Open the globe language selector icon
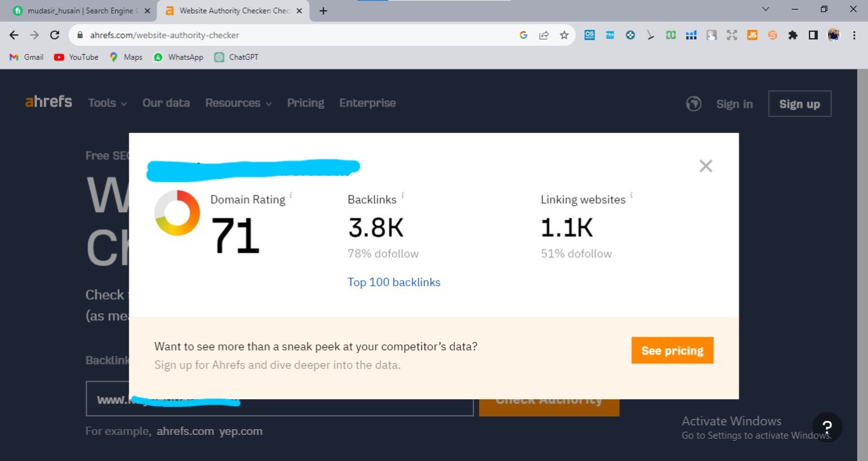Image resolution: width=868 pixels, height=461 pixels. (x=694, y=103)
